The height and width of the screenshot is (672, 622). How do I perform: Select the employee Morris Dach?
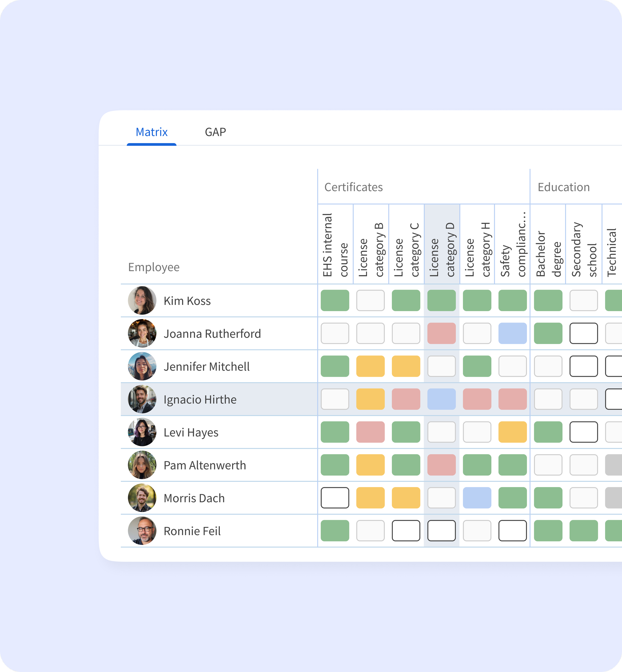coord(194,498)
